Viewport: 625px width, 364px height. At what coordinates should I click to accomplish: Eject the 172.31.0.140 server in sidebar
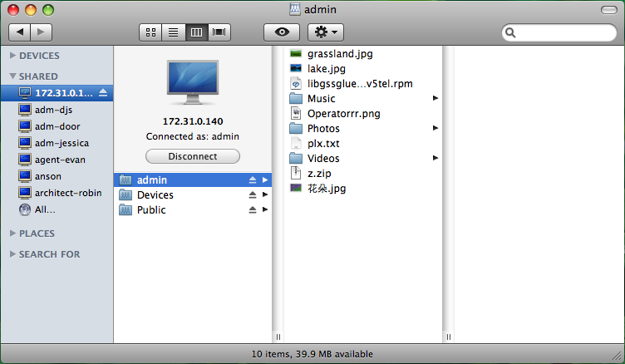click(103, 92)
